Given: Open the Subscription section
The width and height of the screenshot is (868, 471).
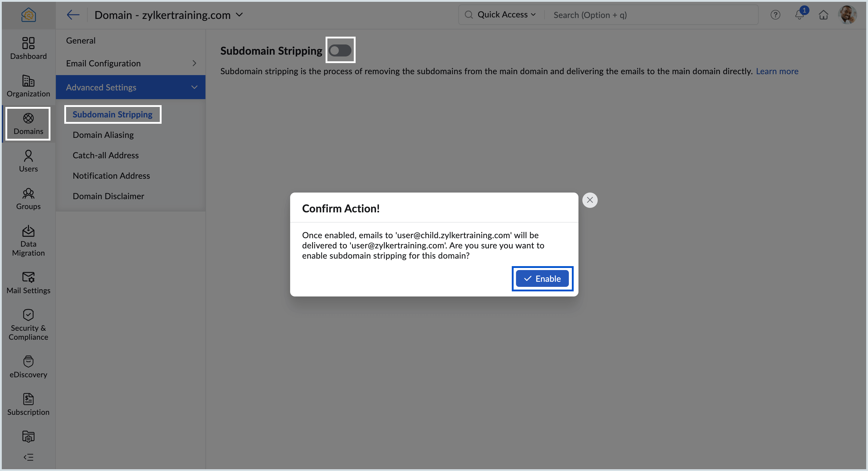Looking at the screenshot, I should (28, 404).
